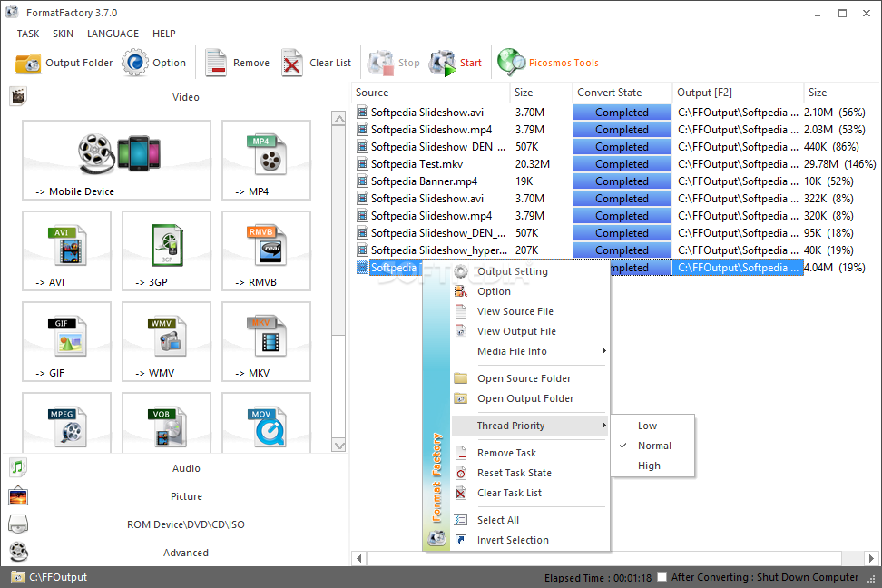This screenshot has height=588, width=882.
Task: Click the Video category clapperboard icon
Action: coord(18,96)
